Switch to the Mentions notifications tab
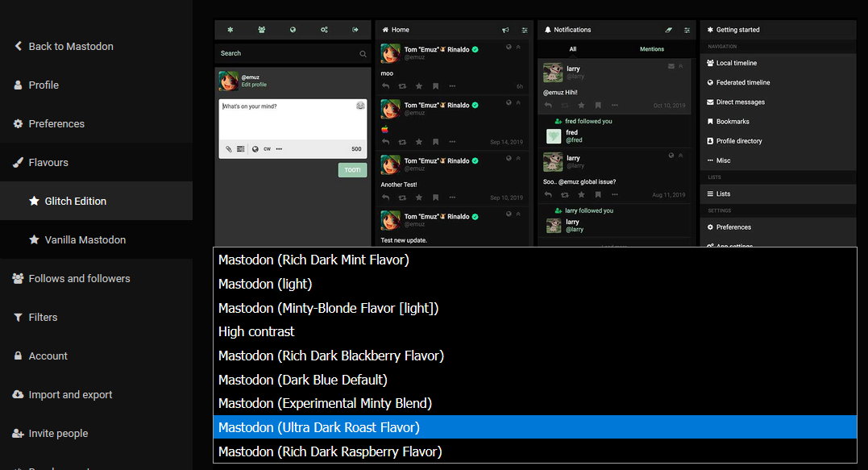Screen dimensions: 868x470 652,49
